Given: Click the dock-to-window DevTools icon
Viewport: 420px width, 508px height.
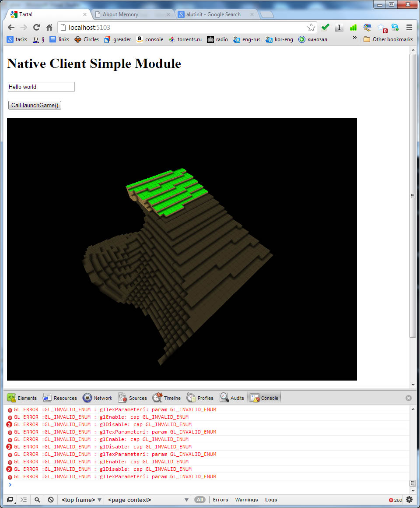Looking at the screenshot, I should pyautogui.click(x=10, y=500).
